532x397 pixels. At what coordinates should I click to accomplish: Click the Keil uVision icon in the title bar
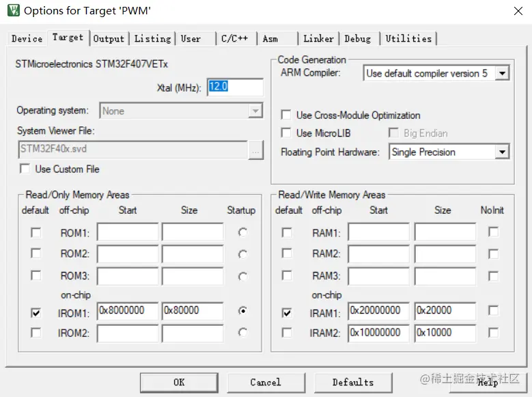coord(14,10)
